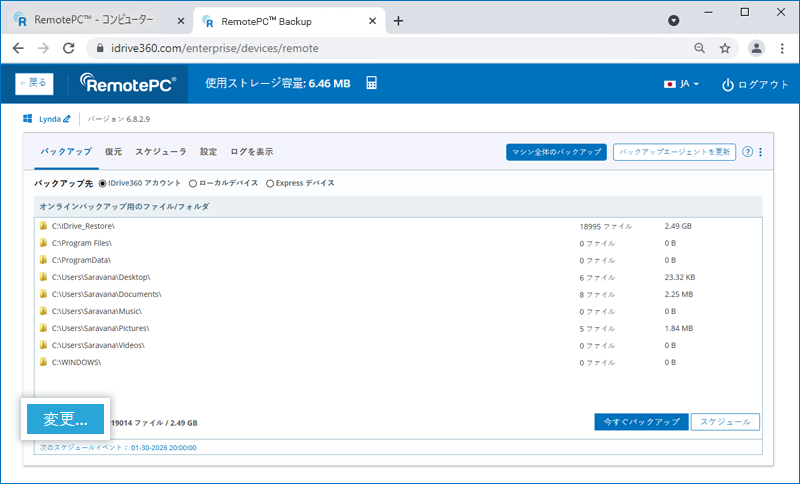Screen dimensions: 800x484
Task: Click the マシン全体のバックアップ button
Action: click(556, 152)
